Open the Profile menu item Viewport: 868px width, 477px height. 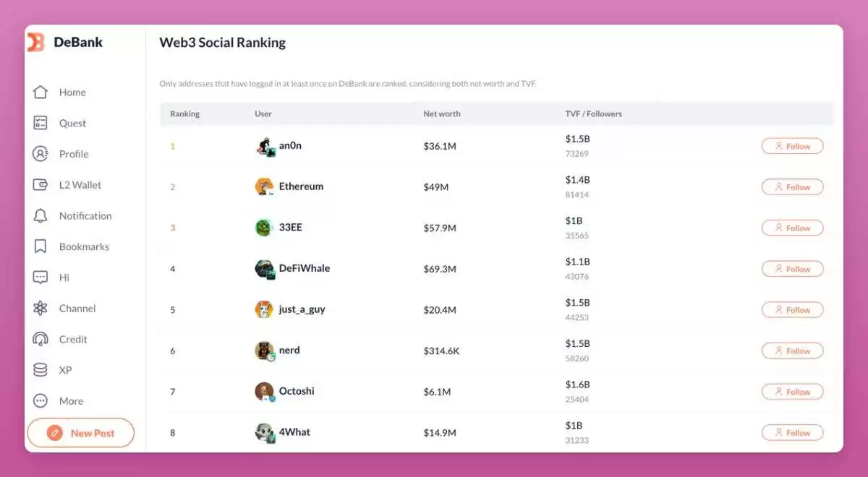[73, 154]
